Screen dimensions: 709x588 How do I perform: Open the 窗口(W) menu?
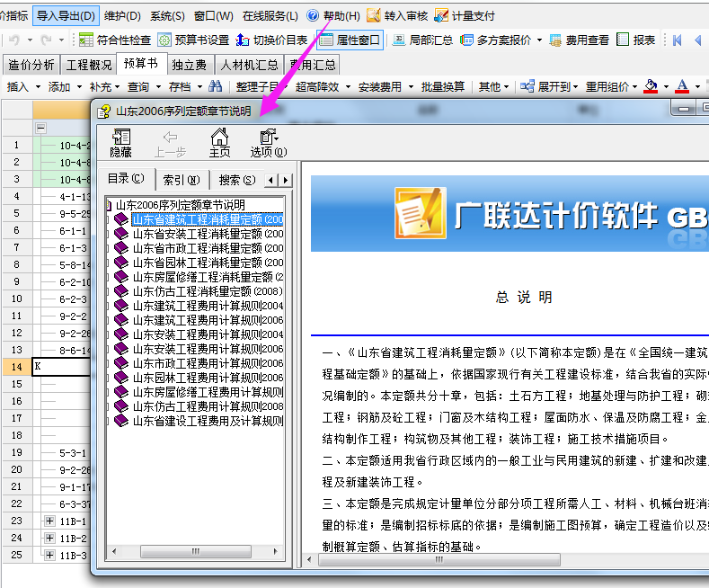pos(214,16)
